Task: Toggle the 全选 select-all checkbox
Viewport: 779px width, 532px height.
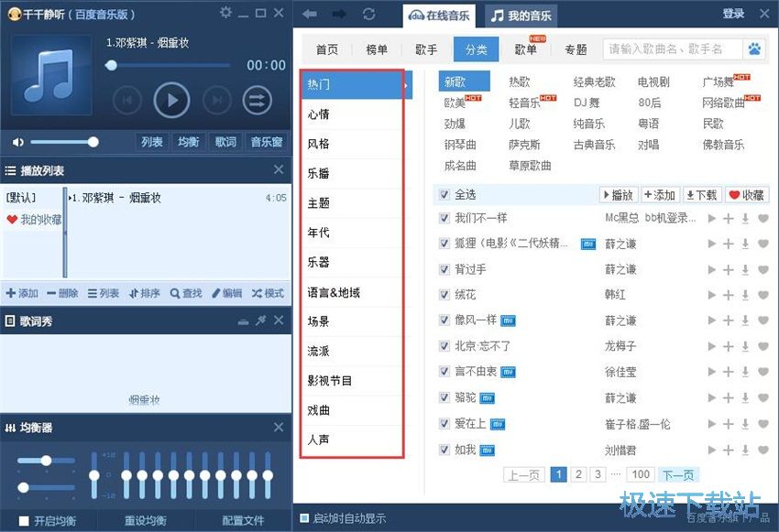Action: [x=444, y=194]
